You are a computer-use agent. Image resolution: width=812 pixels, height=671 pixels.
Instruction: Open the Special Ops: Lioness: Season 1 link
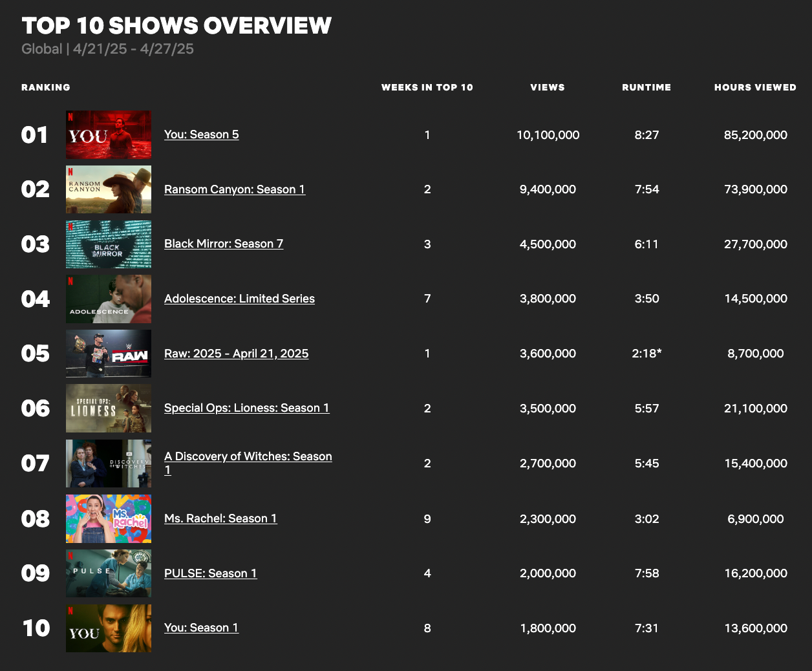(x=246, y=408)
